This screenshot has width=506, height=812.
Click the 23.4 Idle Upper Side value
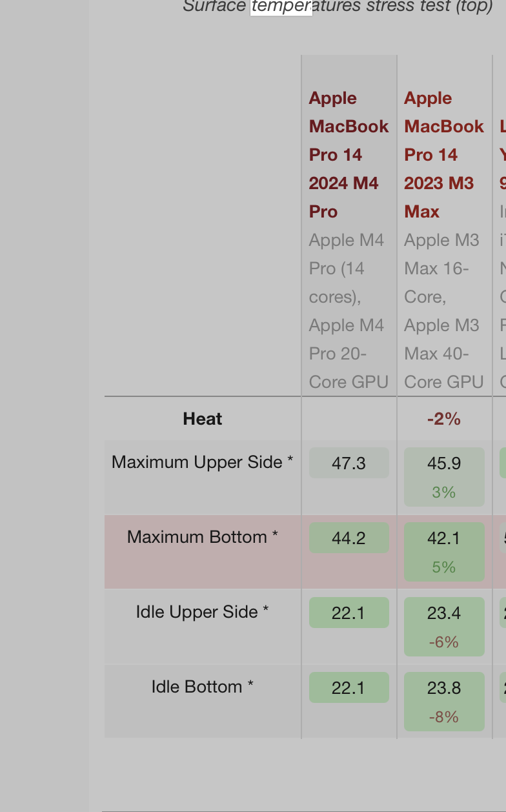click(444, 613)
